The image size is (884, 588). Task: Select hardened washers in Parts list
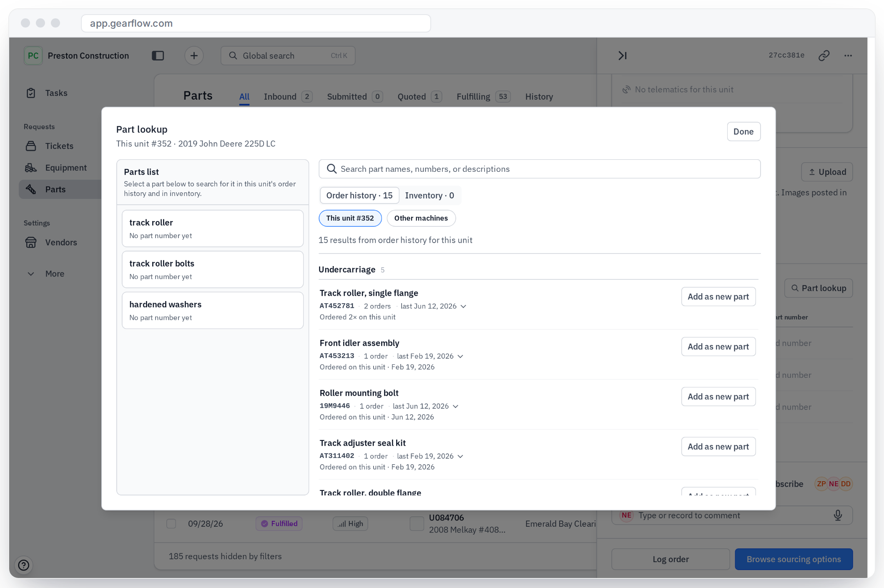pos(212,310)
